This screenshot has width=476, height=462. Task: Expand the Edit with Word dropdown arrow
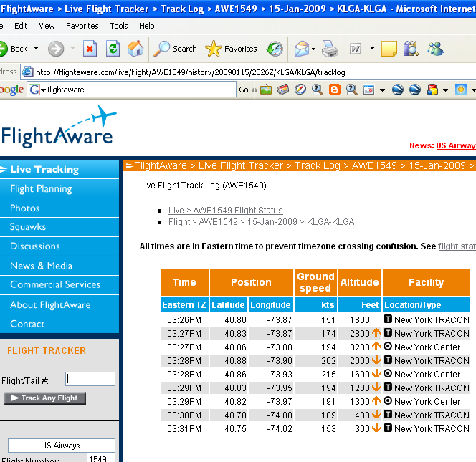372,49
